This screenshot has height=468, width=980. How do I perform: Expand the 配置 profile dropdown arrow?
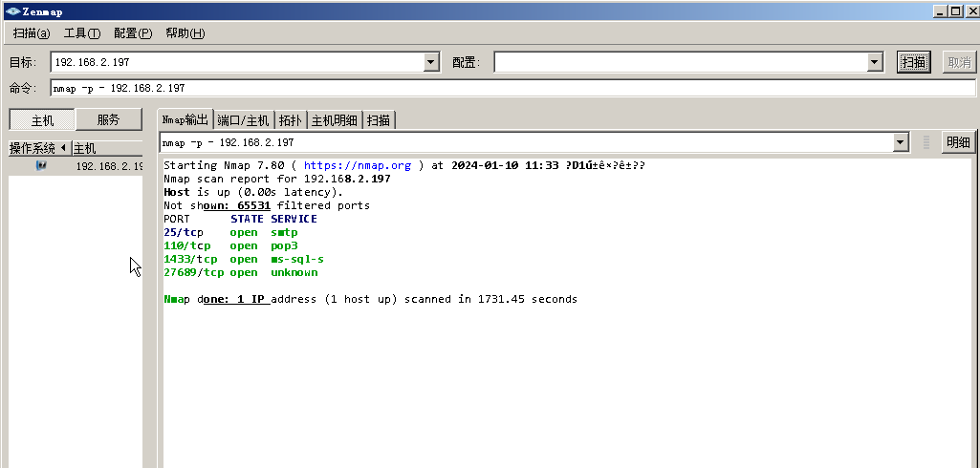click(875, 62)
